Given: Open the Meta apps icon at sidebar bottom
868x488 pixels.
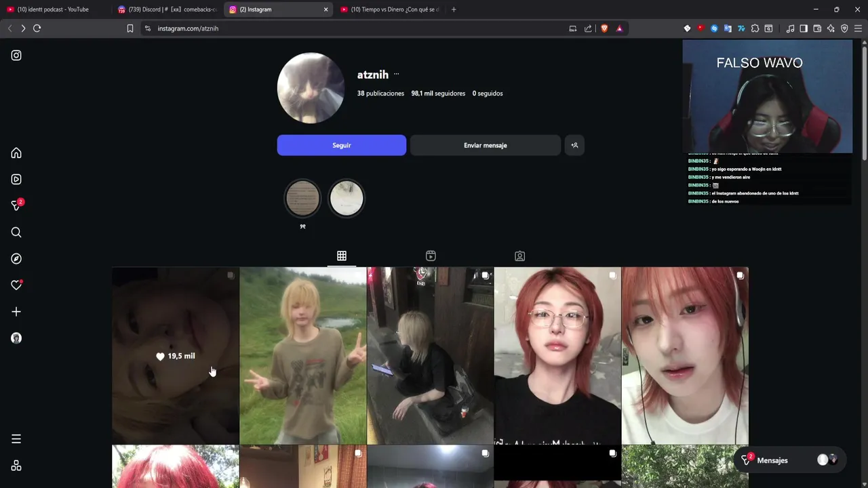Looking at the screenshot, I should [x=16, y=466].
